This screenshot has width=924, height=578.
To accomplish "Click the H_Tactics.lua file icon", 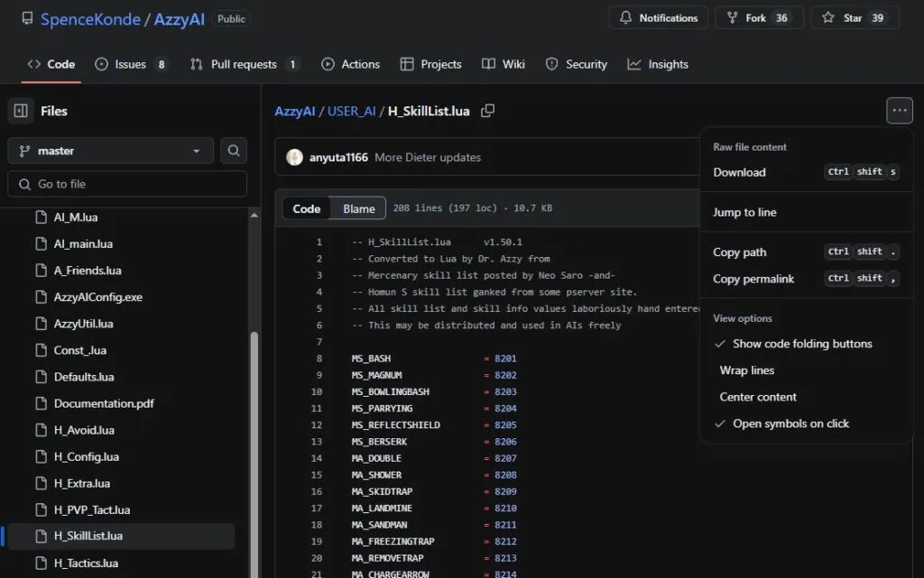I will tap(41, 563).
